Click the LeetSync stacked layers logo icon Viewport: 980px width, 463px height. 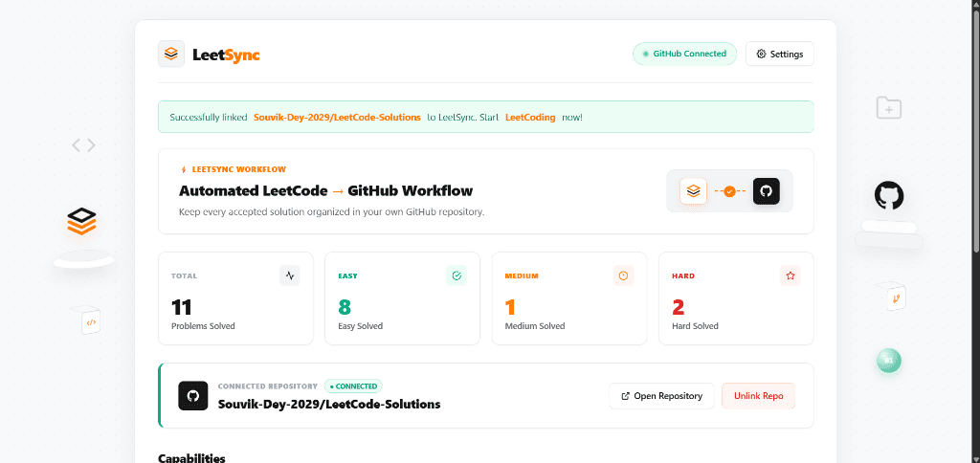tap(171, 54)
